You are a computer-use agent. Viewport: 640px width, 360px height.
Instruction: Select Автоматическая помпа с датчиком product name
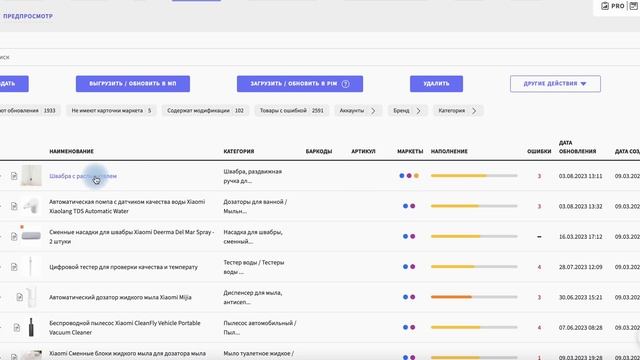coord(127,207)
